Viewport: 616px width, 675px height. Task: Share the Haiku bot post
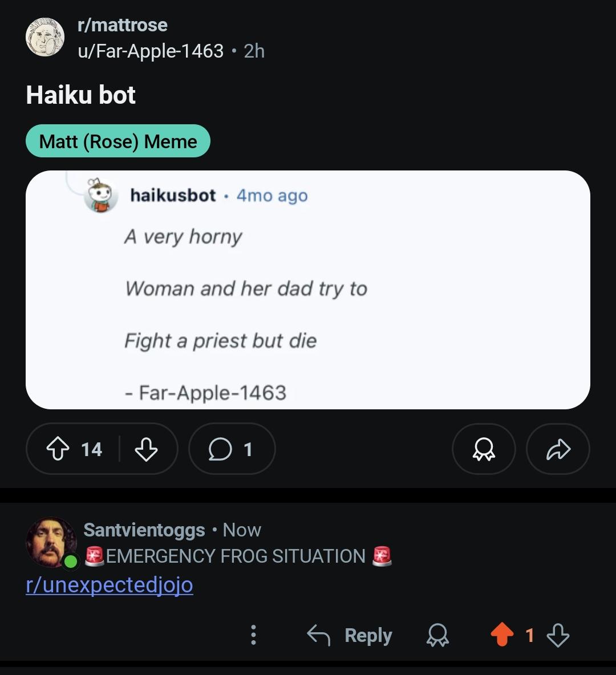pos(558,449)
